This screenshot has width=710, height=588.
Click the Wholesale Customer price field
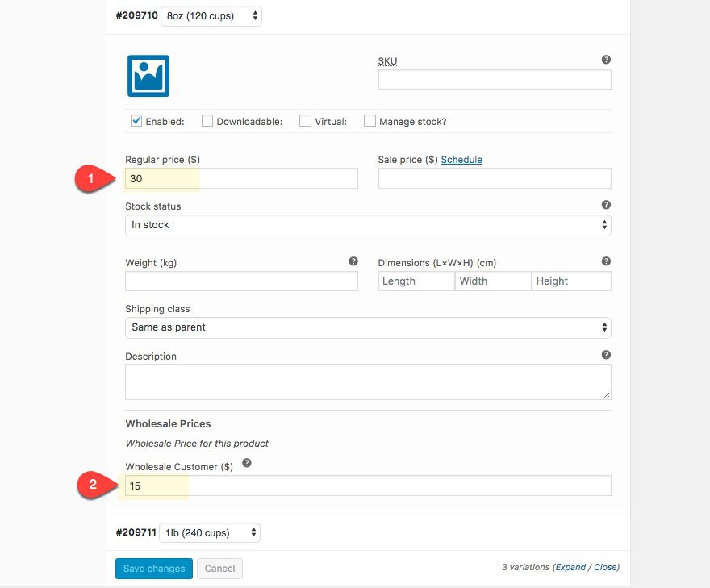point(368,486)
